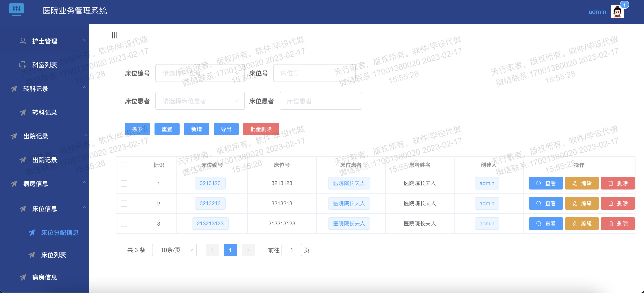The image size is (644, 293).
Task: Open the 床位编号 select dropdown
Action: [x=200, y=73]
